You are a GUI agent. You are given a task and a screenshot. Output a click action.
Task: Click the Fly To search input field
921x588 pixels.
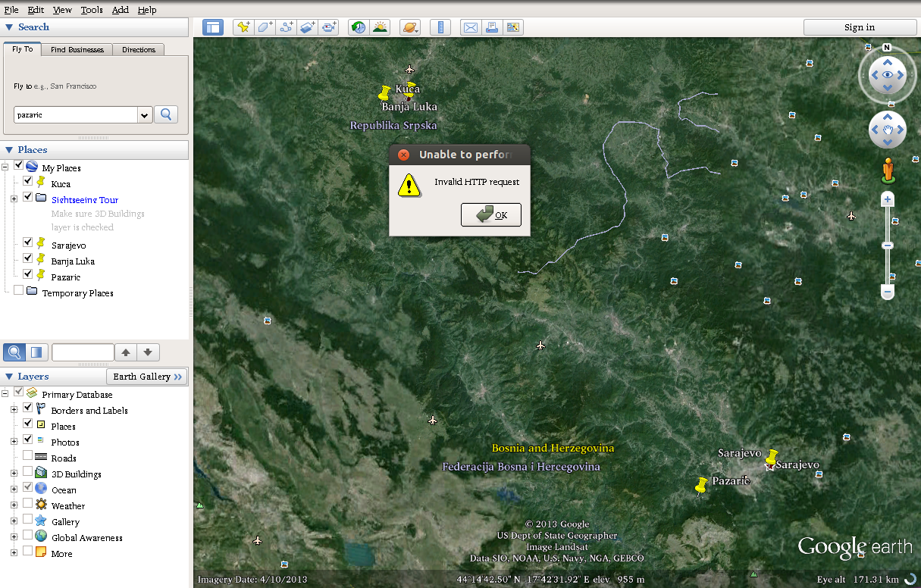click(x=77, y=115)
